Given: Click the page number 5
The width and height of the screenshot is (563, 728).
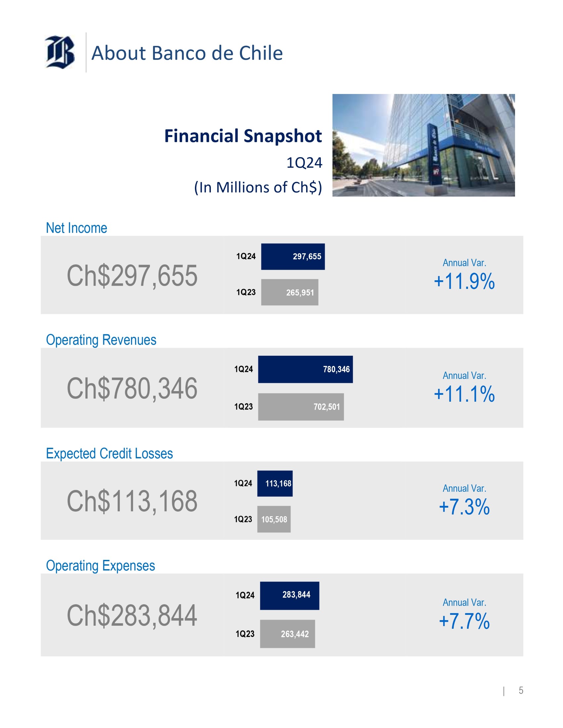Looking at the screenshot, I should point(521,690).
